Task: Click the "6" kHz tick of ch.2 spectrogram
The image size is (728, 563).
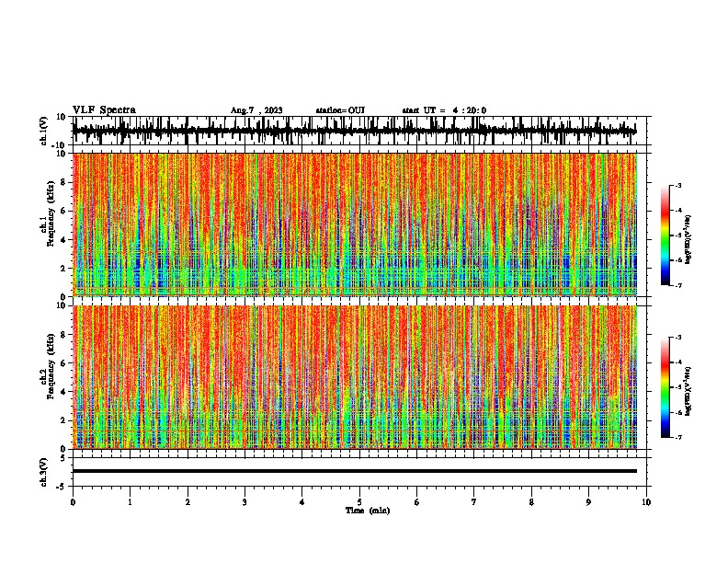Action: click(63, 362)
